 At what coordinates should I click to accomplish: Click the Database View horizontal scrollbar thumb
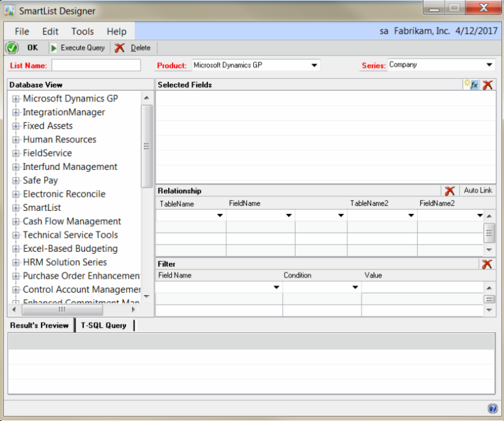(62, 310)
